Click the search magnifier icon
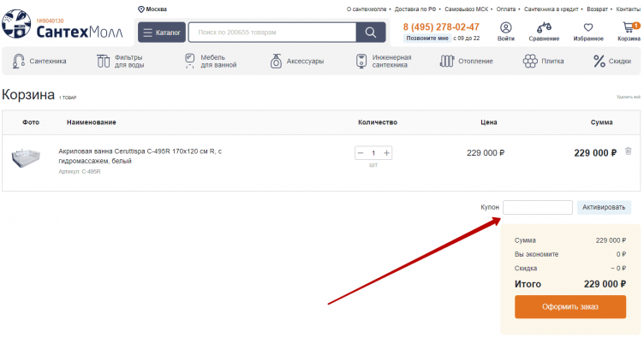This screenshot has height=361, width=644. point(370,33)
